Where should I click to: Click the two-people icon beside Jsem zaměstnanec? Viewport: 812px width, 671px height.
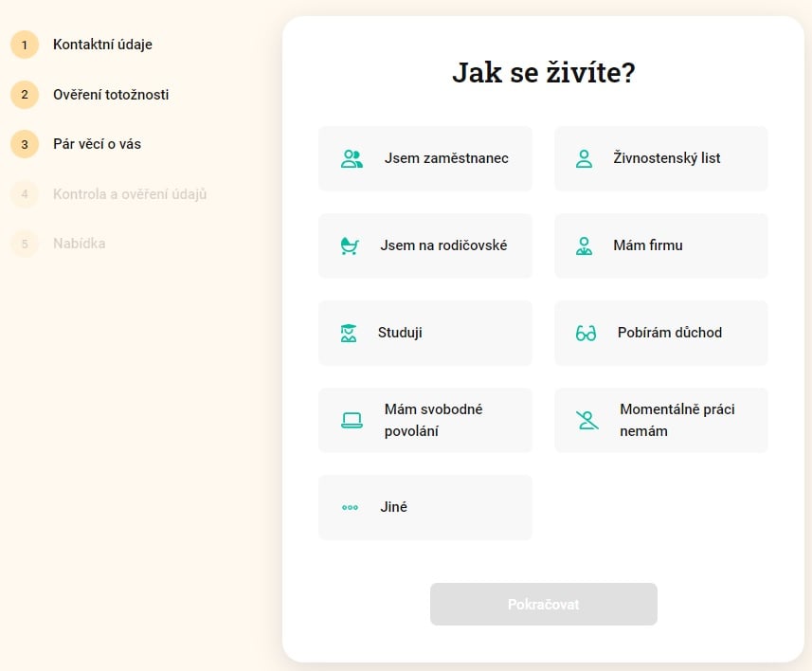click(x=352, y=158)
